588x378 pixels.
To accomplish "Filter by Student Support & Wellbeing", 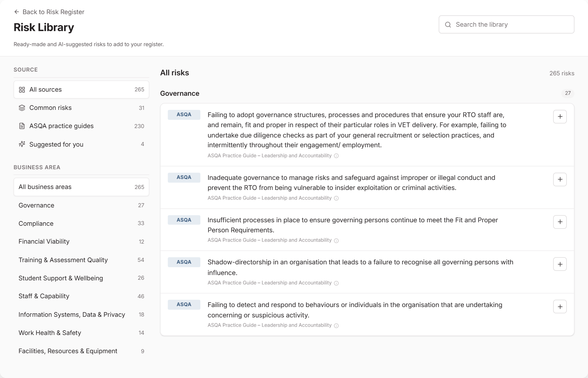I will point(81,278).
